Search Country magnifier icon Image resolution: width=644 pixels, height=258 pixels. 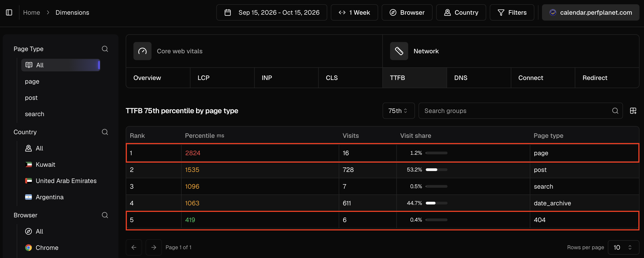[105, 132]
